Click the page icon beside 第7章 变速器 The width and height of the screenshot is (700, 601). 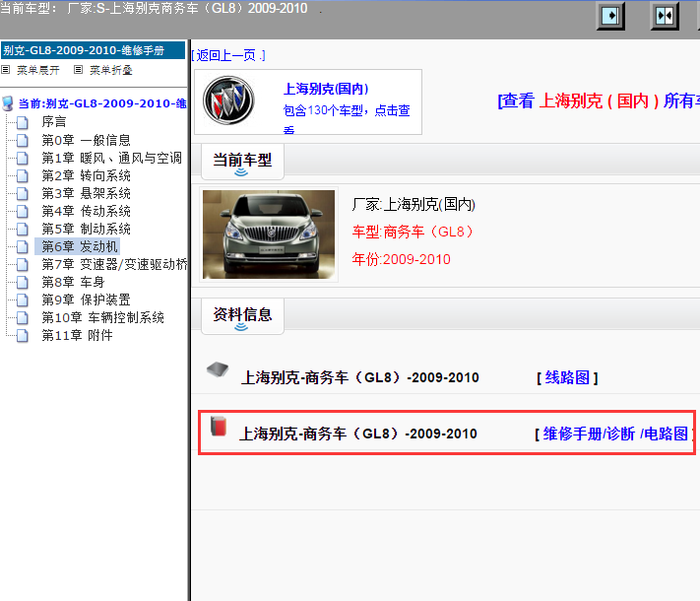pos(23,264)
